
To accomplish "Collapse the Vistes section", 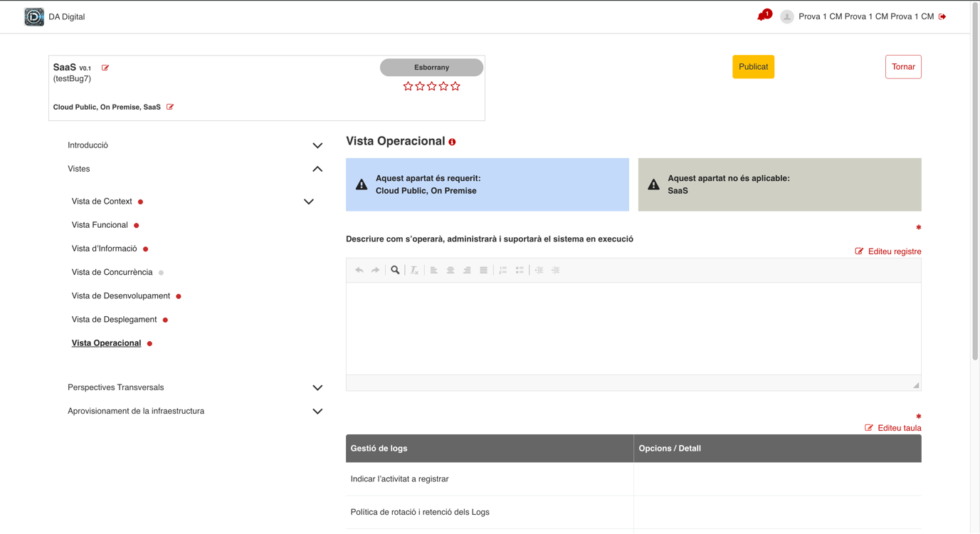I will pyautogui.click(x=317, y=169).
